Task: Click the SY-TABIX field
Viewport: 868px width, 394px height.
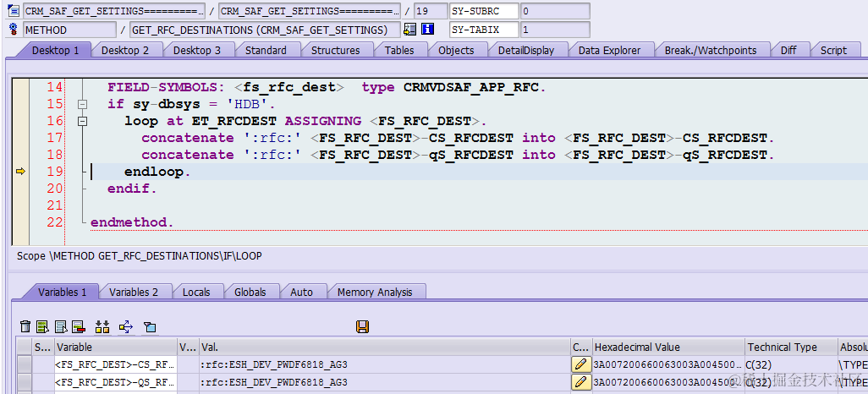Action: tap(484, 30)
